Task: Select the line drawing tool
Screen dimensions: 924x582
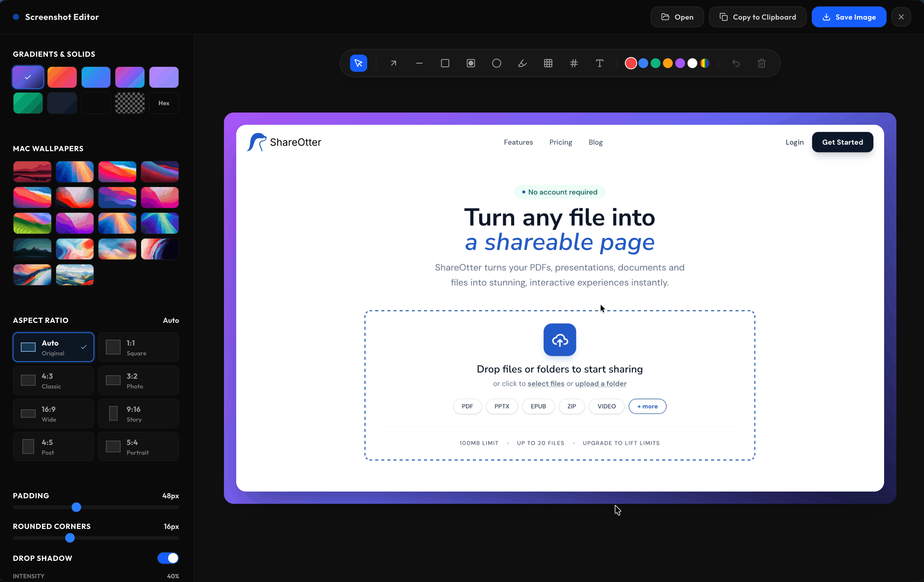Action: [419, 63]
